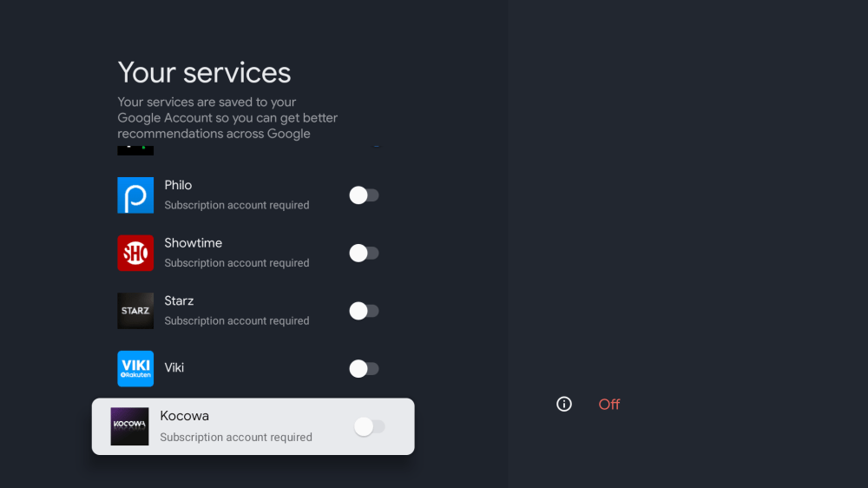Image resolution: width=868 pixels, height=488 pixels.
Task: Select the Kocowa title text
Action: [184, 416]
